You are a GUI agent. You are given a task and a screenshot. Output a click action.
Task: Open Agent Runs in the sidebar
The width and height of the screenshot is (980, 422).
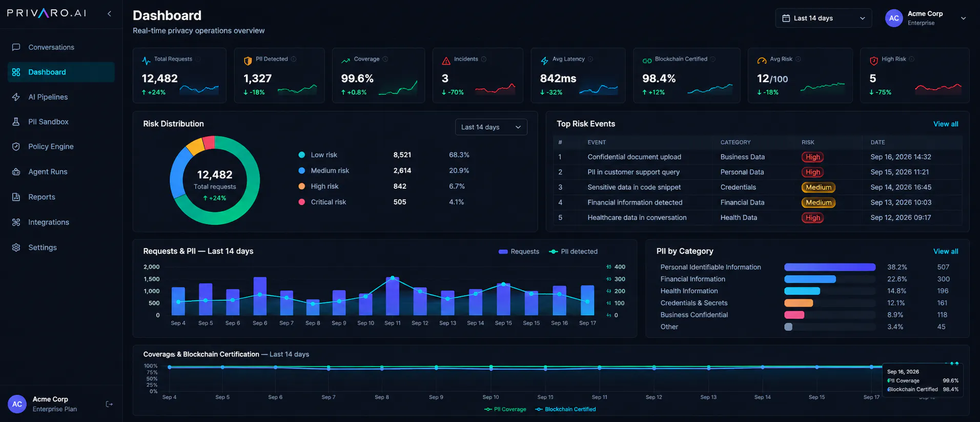pos(61,172)
